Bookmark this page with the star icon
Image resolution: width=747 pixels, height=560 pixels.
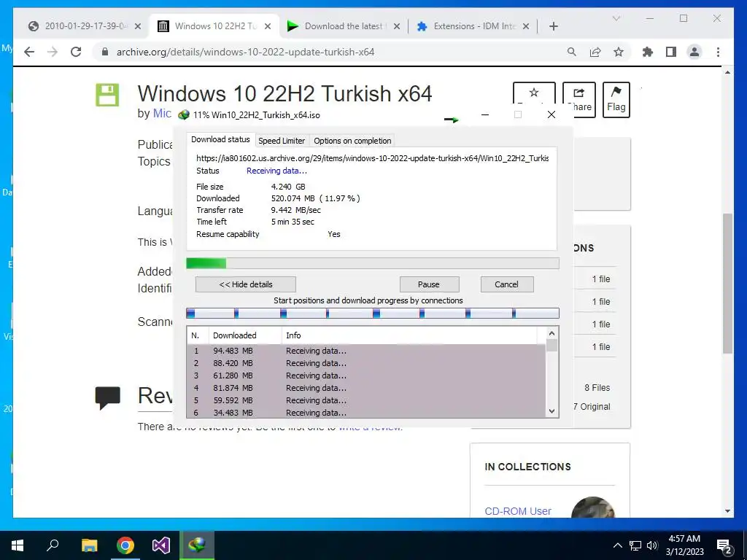click(619, 52)
